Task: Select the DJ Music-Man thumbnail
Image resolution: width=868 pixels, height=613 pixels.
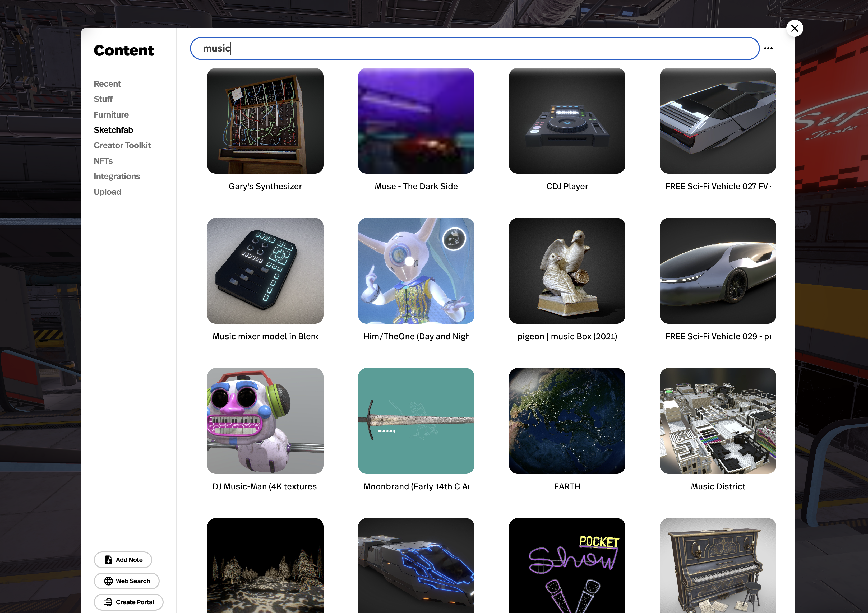Action: tap(265, 421)
